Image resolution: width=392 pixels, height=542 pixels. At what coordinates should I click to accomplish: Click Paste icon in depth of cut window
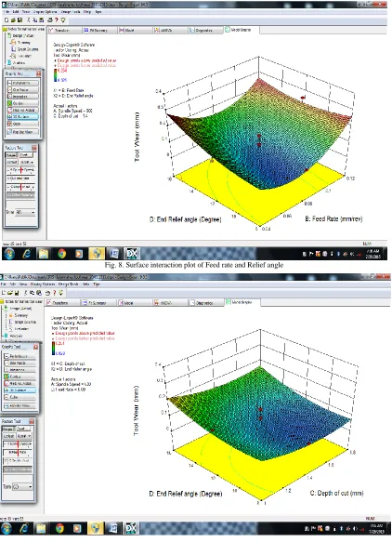tap(39, 293)
